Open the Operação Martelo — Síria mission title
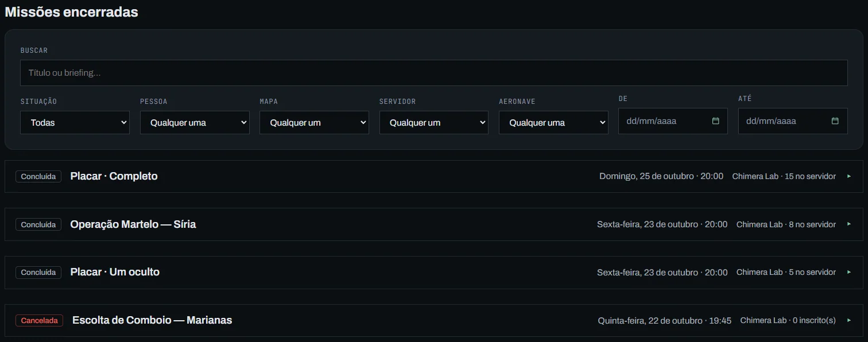 click(133, 224)
